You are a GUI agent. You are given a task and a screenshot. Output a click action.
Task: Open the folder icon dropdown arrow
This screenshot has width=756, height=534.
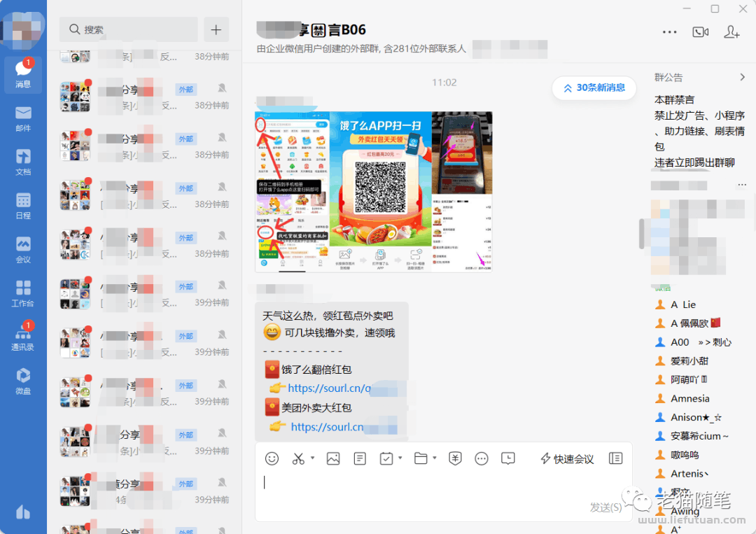coord(435,458)
